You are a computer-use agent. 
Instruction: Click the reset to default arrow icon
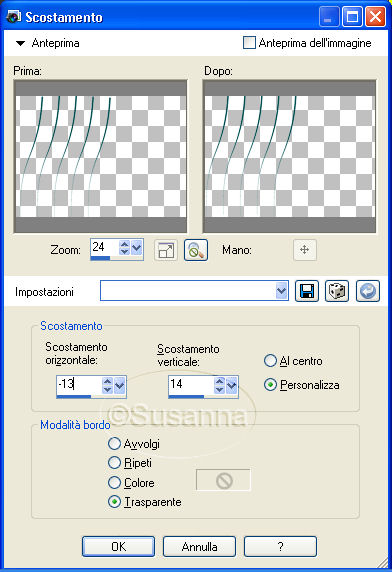[x=368, y=291]
